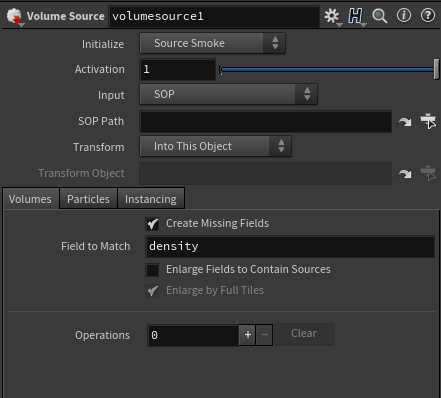Click the volumesource1 node name field
Viewport: 441px width, 398px height.
coord(214,16)
